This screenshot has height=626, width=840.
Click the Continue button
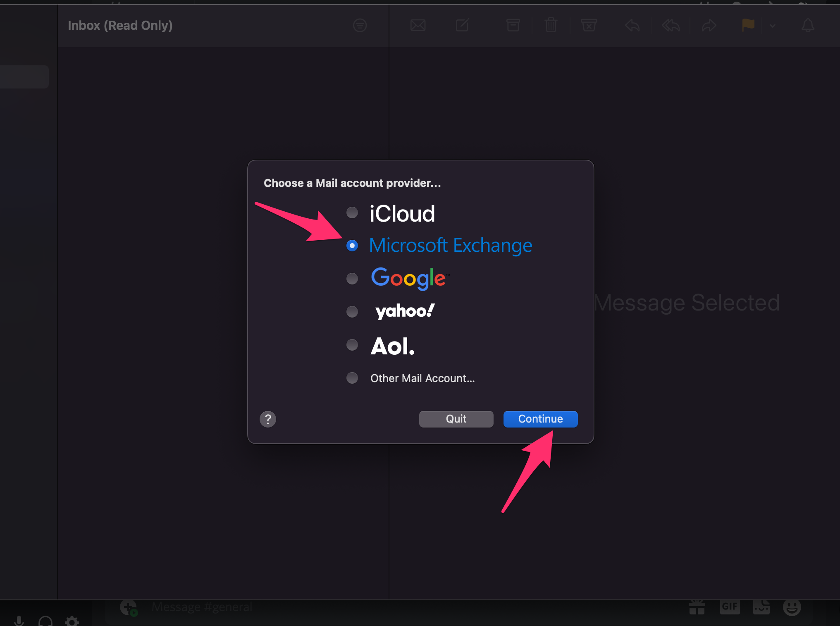(540, 419)
